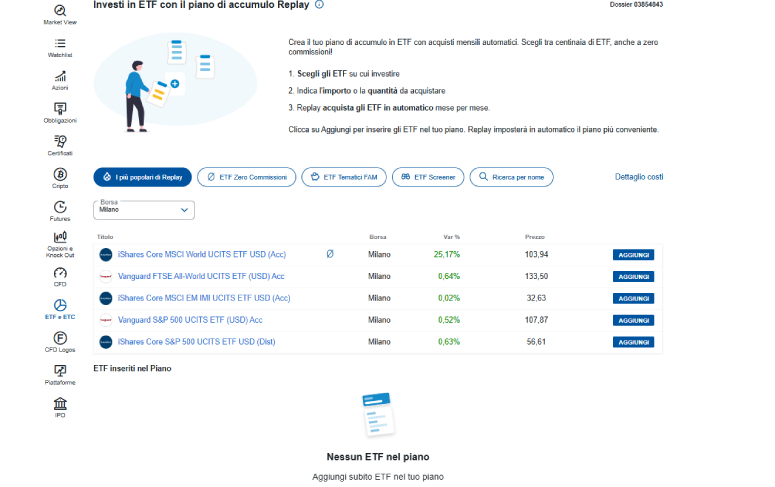The height and width of the screenshot is (487, 775).
Task: Add Vanguard FTSE All-World ETF to plan
Action: tap(634, 276)
